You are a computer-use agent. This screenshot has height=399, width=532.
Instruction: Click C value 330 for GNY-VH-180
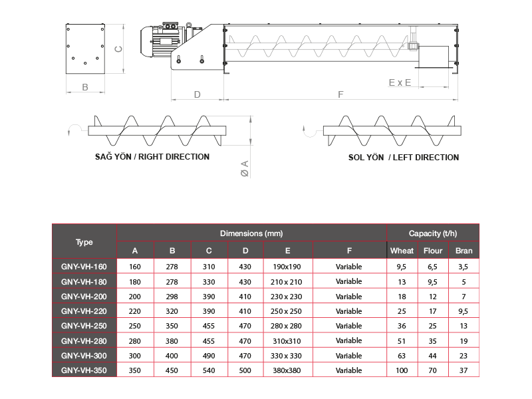pos(209,281)
